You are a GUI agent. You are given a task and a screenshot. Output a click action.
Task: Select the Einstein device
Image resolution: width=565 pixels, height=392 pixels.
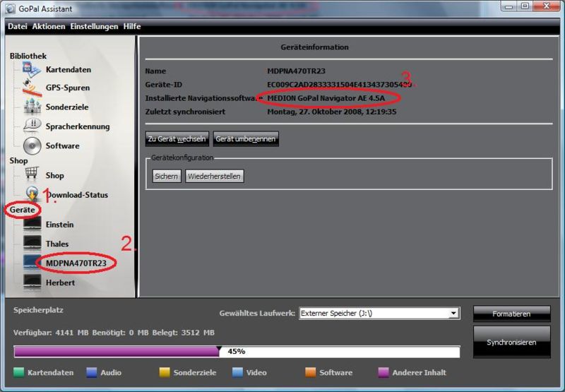click(x=59, y=225)
